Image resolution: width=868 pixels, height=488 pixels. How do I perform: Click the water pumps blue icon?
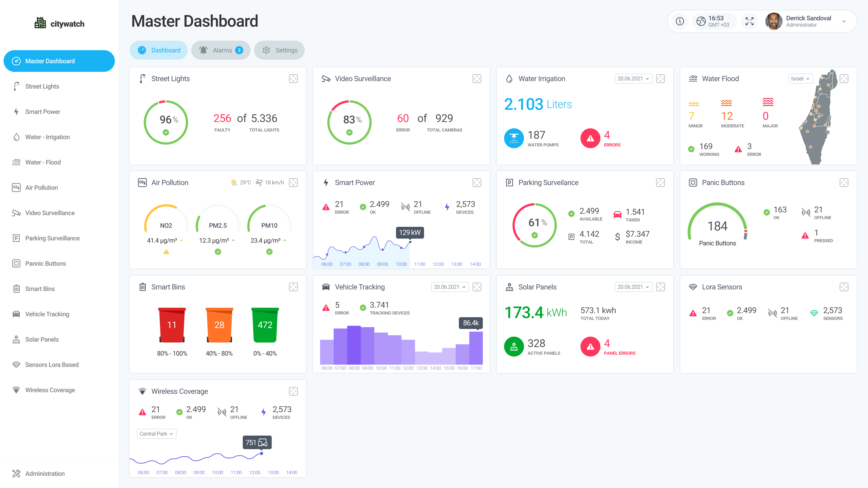click(x=514, y=138)
